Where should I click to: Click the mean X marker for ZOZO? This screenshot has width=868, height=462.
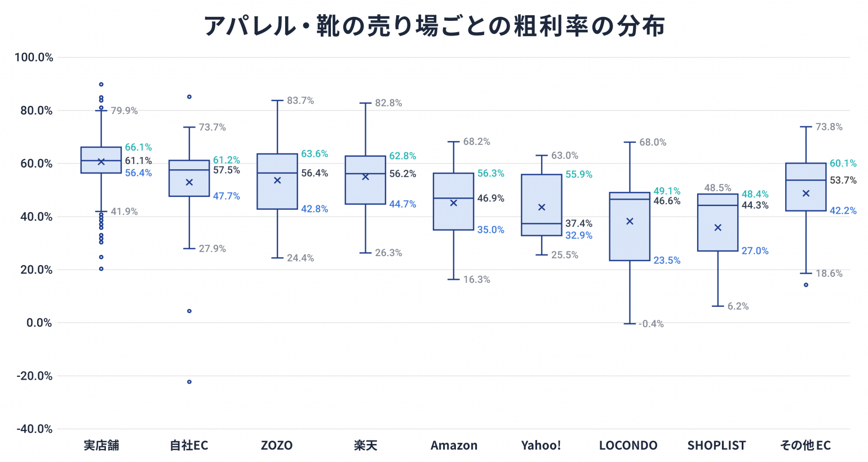point(277,181)
